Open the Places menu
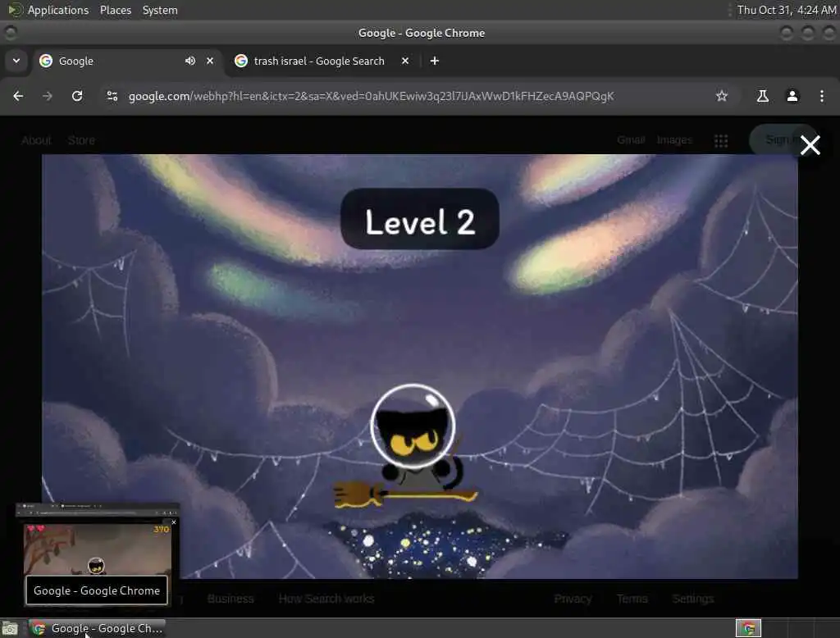The height and width of the screenshot is (638, 840). 115,10
